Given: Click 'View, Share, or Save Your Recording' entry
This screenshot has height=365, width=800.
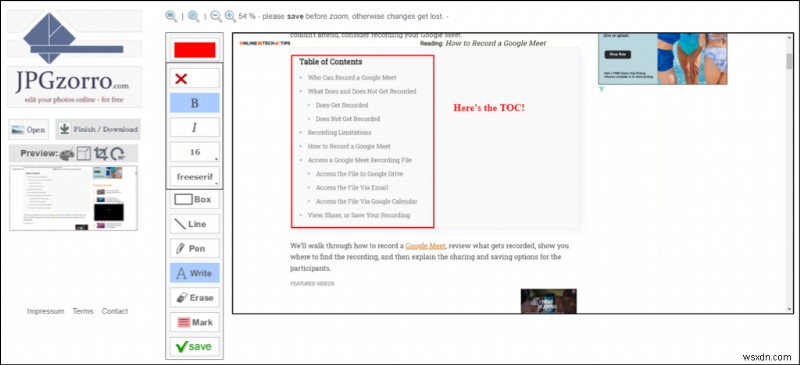Looking at the screenshot, I should pos(359,215).
